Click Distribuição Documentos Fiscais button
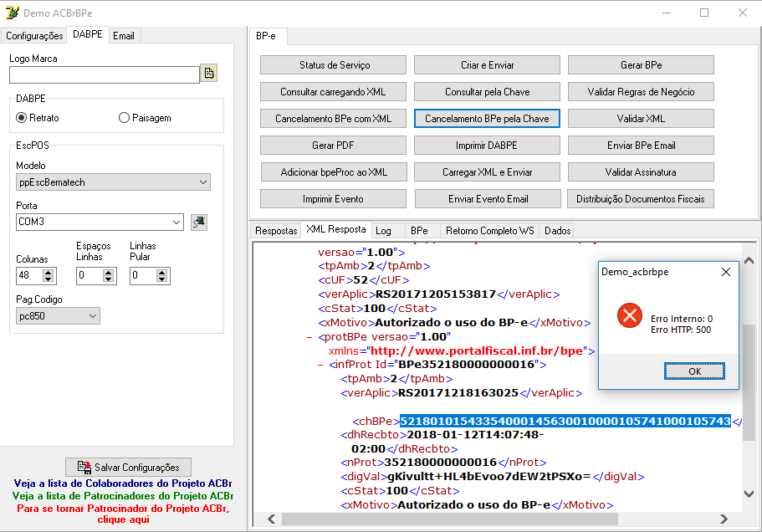The height and width of the screenshot is (532, 762). 641,199
